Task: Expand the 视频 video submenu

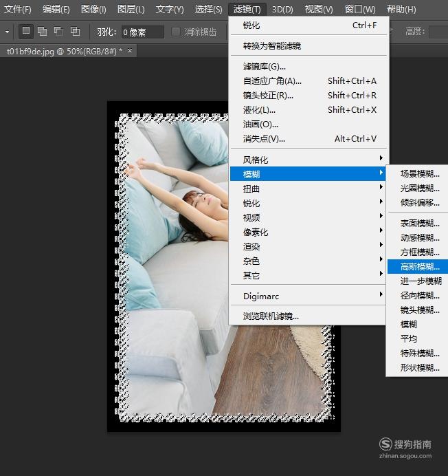Action: coord(308,217)
